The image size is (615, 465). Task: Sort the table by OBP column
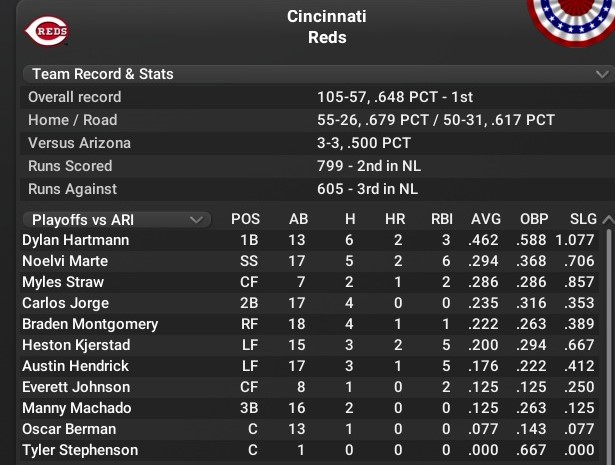click(x=534, y=219)
